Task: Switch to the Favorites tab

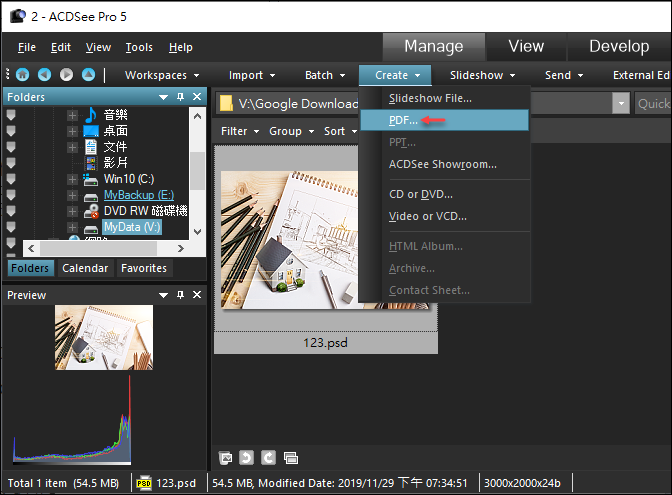Action: click(144, 268)
